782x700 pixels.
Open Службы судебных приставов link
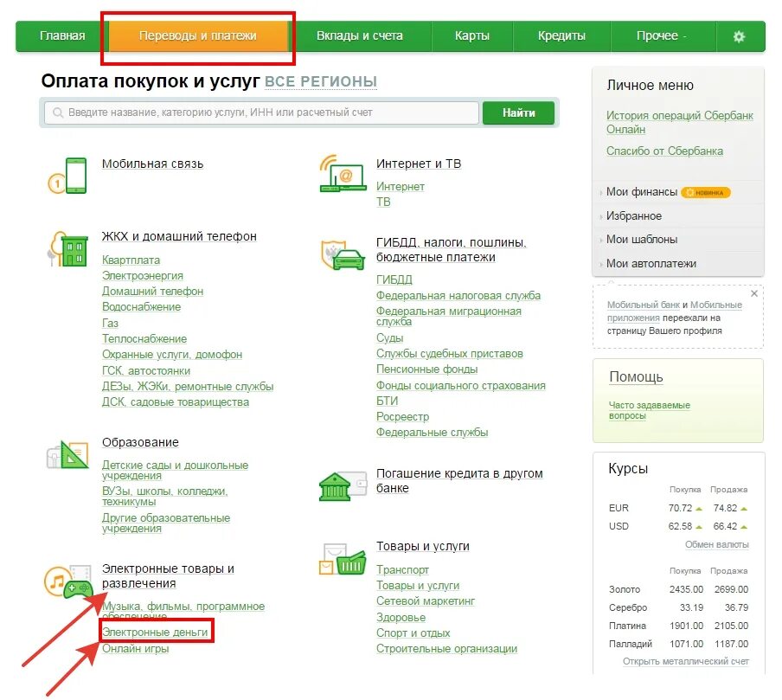coord(449,354)
